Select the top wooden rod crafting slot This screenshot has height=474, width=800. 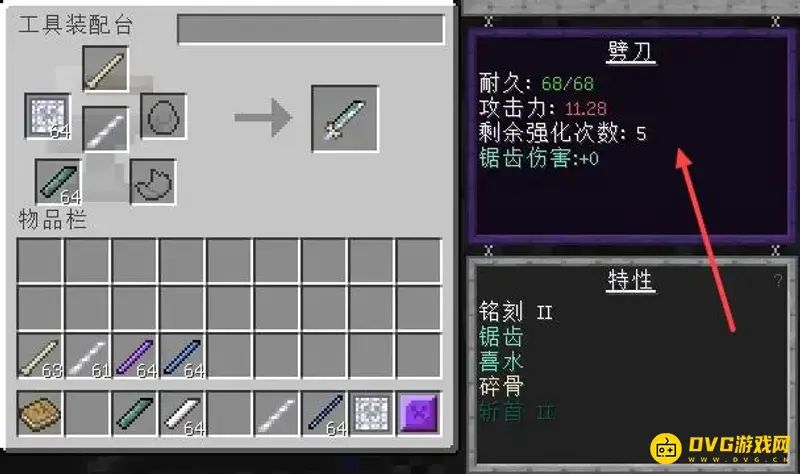click(105, 69)
